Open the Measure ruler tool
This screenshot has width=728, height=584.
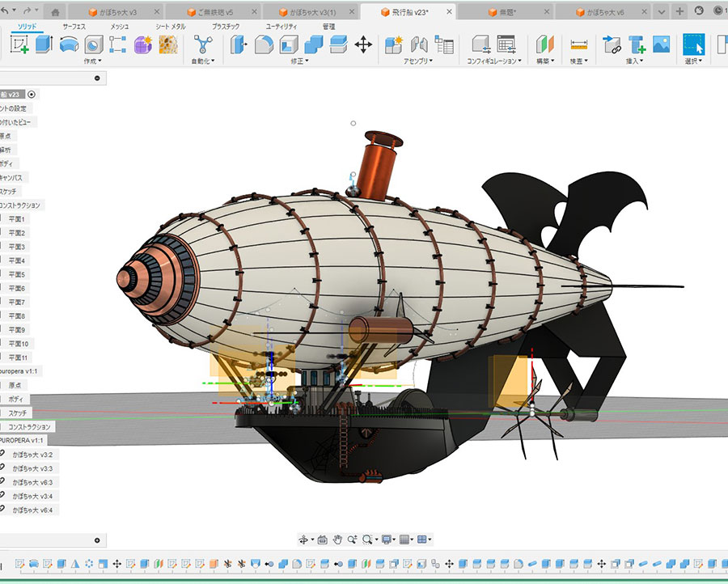(578, 44)
